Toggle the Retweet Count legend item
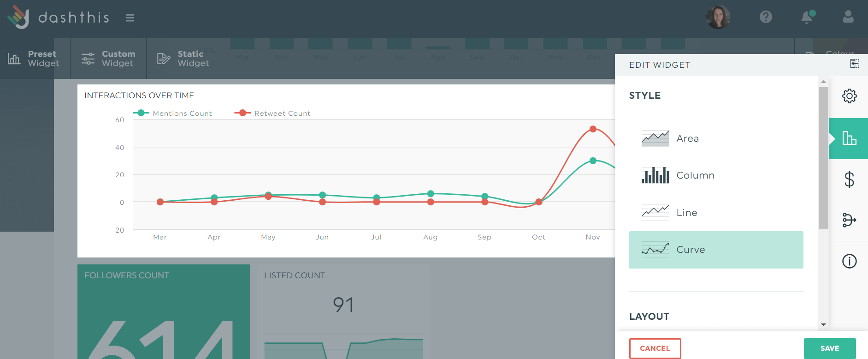The width and height of the screenshot is (868, 359). (272, 113)
